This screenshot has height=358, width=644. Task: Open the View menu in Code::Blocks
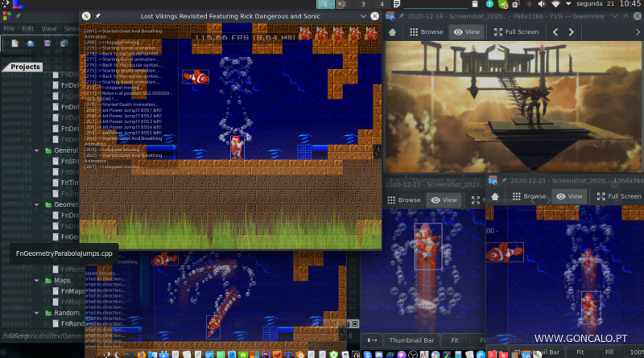pyautogui.click(x=49, y=29)
